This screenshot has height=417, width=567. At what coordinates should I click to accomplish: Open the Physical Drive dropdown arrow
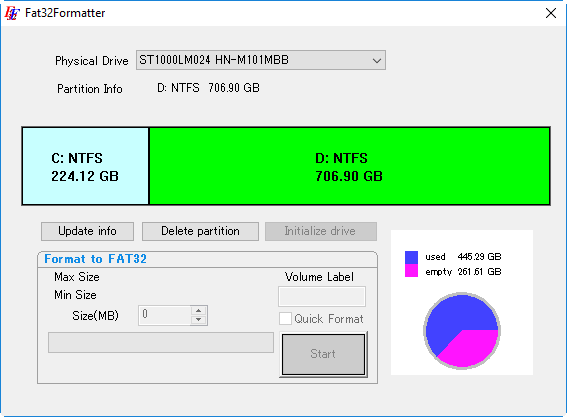pos(377,60)
